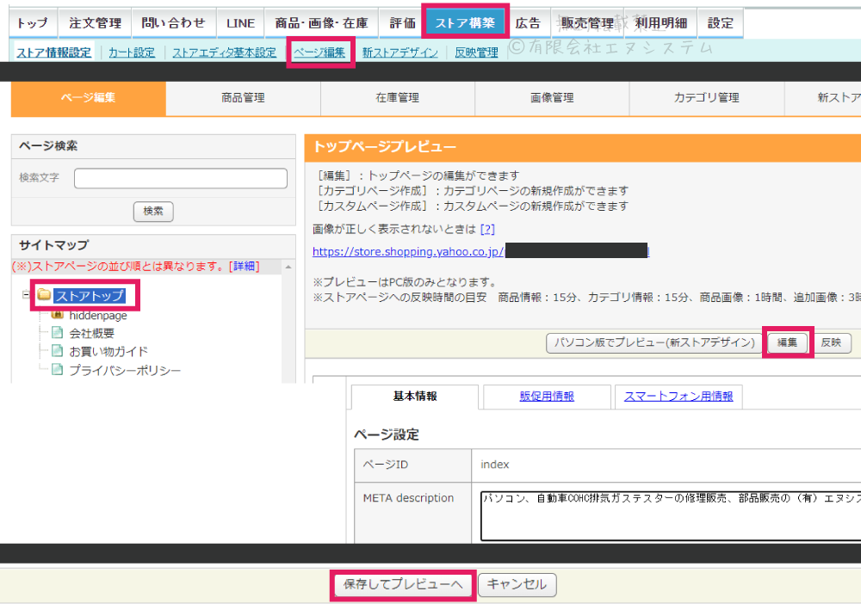
Task: Click パソコン版でプレビュー(新ストアデザイン) button
Action: [x=654, y=342]
